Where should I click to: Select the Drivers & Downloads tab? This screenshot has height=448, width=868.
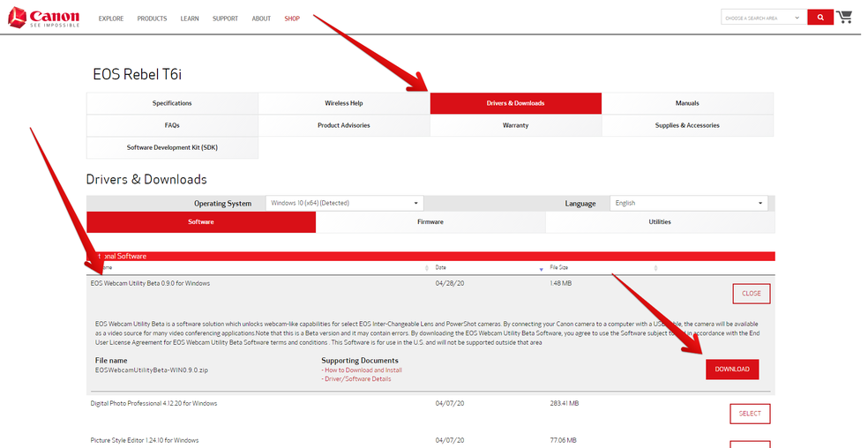click(516, 103)
